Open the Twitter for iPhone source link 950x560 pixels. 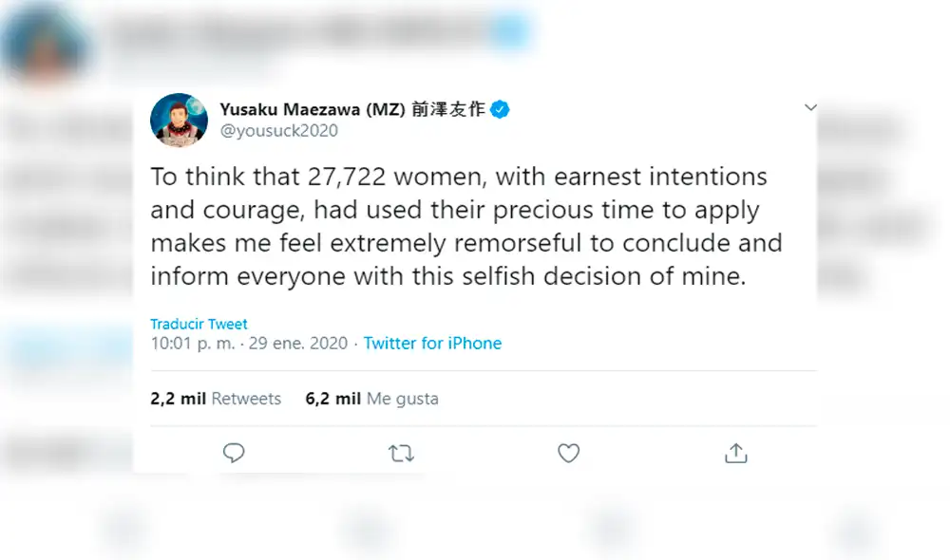(x=432, y=344)
